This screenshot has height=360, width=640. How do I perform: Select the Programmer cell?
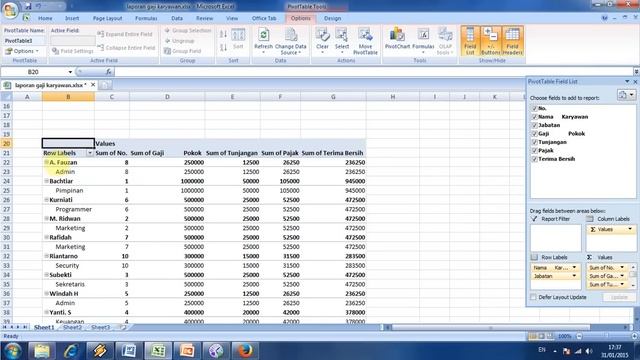[68, 209]
